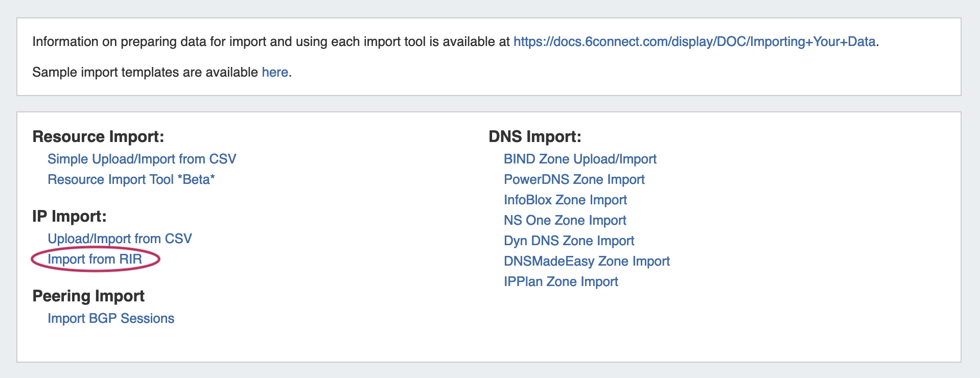
Task: Click the Peering Import heading
Action: coord(88,296)
